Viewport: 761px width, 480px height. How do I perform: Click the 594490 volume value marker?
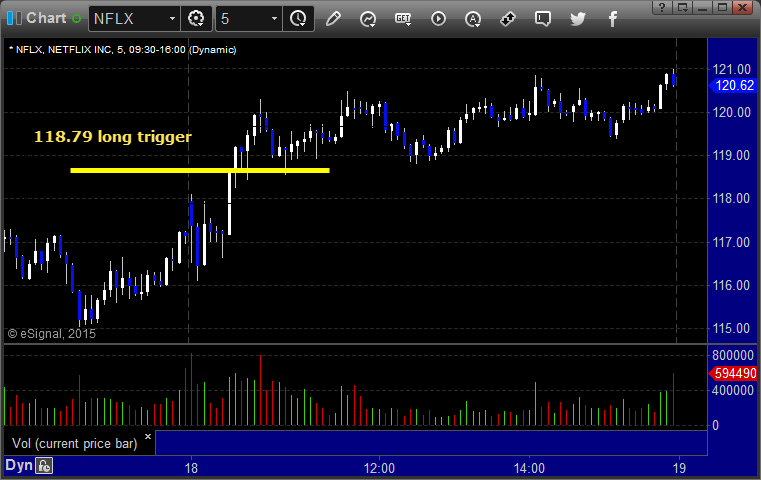(x=732, y=373)
